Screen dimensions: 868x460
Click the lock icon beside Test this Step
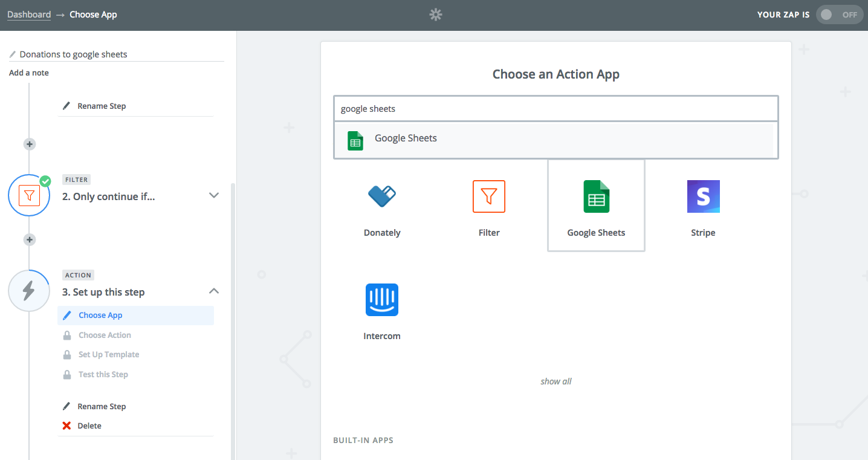point(67,374)
